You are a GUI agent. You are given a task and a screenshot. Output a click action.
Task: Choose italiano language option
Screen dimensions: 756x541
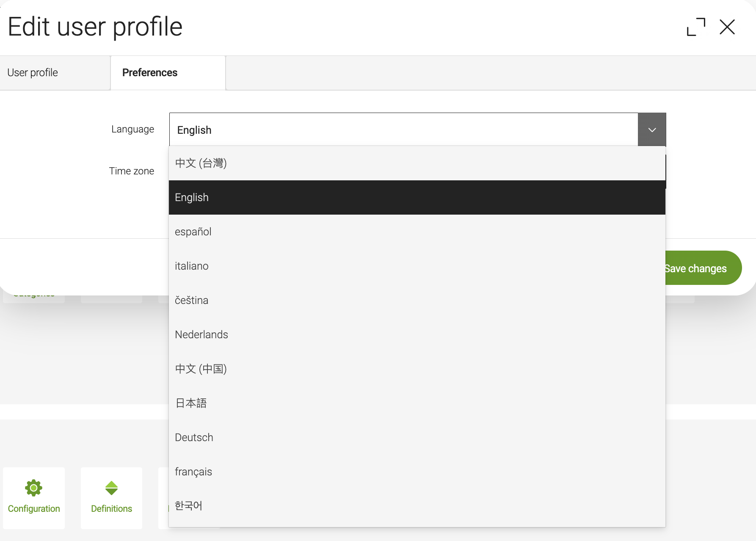click(417, 266)
